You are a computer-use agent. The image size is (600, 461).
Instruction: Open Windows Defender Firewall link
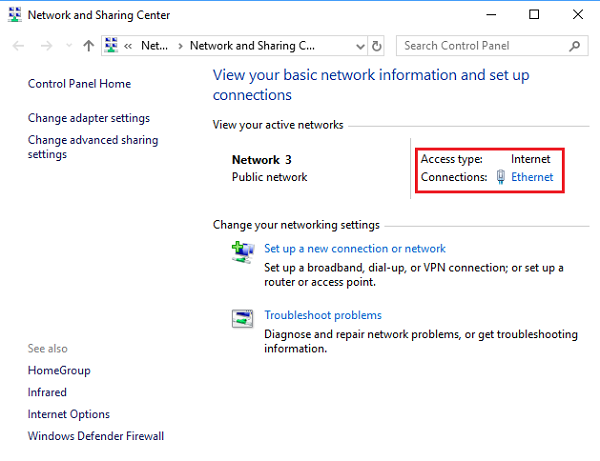96,436
